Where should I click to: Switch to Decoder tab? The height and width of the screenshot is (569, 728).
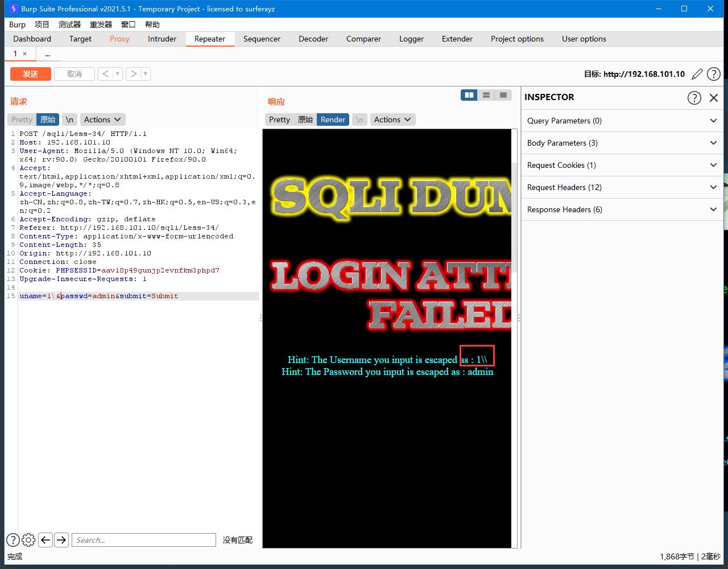[313, 39]
